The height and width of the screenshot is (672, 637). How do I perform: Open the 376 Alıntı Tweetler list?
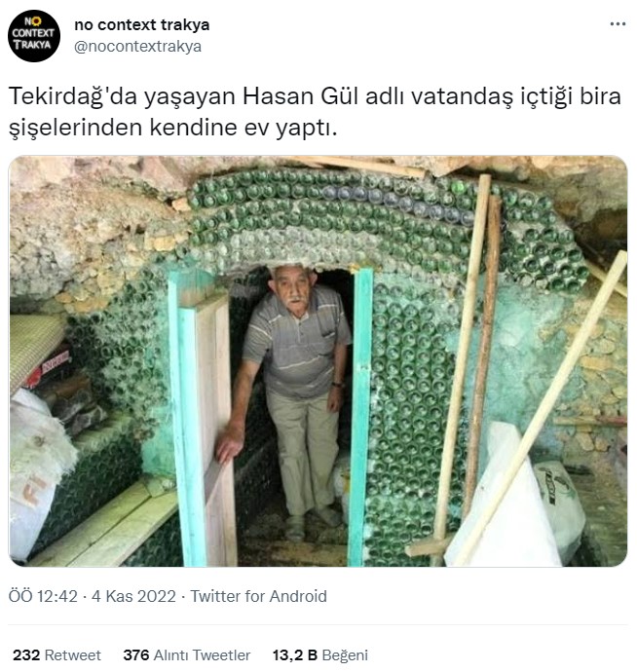click(x=186, y=654)
